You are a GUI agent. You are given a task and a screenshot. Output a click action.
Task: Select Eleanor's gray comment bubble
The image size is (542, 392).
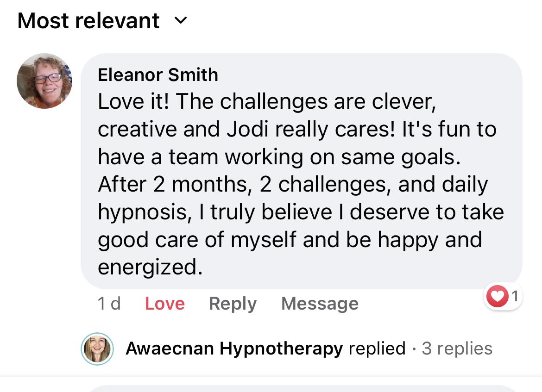point(302,171)
